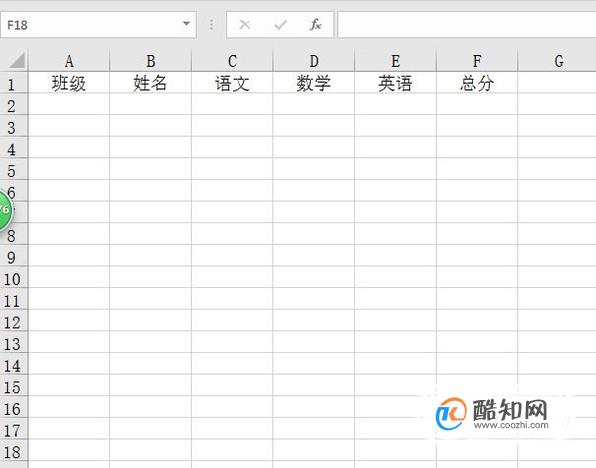Select column G header
The image size is (596, 468).
pyautogui.click(x=557, y=61)
